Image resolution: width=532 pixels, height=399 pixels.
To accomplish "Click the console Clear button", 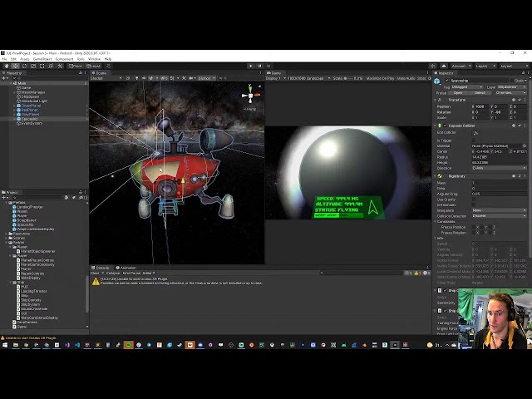I will pos(95,273).
